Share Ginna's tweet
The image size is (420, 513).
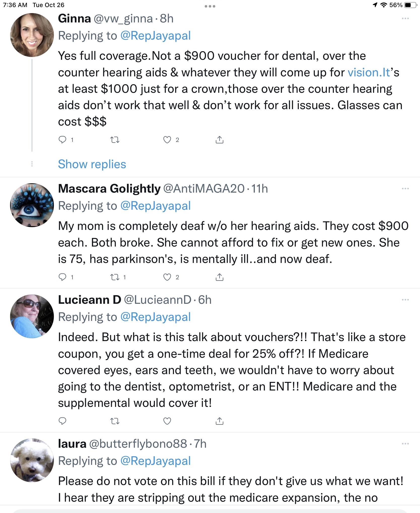(x=220, y=140)
